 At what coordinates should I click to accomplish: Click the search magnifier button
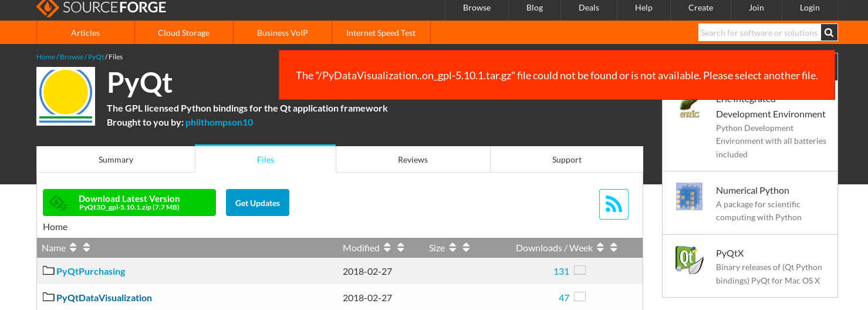click(x=829, y=33)
